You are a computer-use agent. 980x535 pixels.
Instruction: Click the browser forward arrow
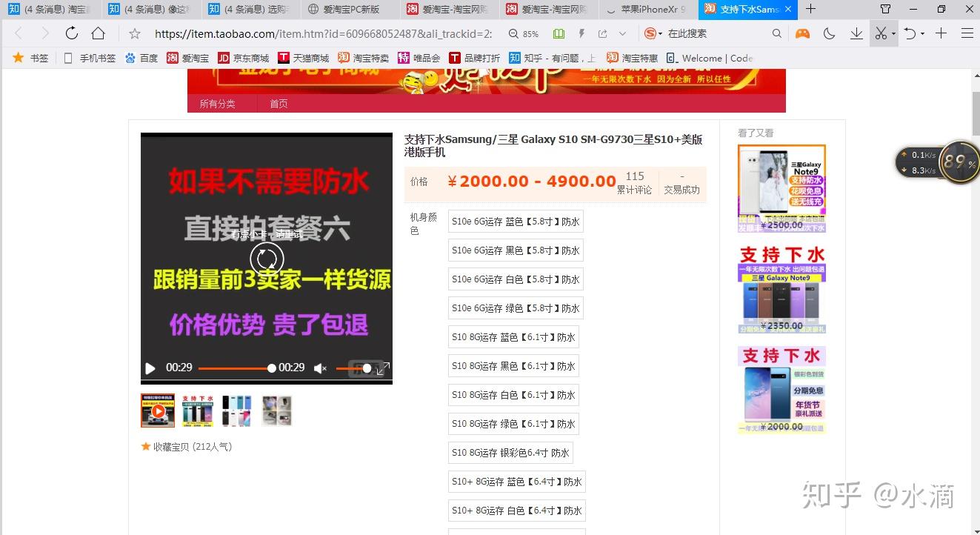pos(45,33)
